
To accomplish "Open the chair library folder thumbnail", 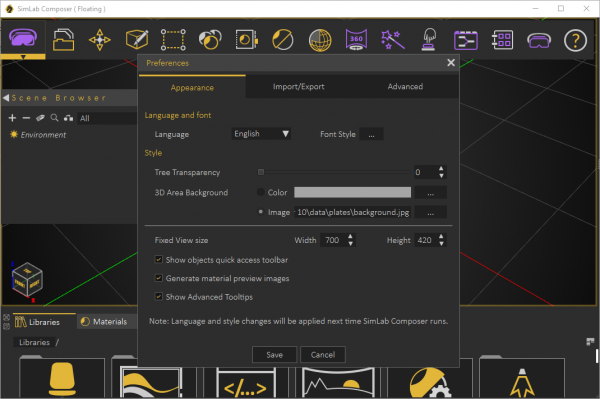I will 62,377.
